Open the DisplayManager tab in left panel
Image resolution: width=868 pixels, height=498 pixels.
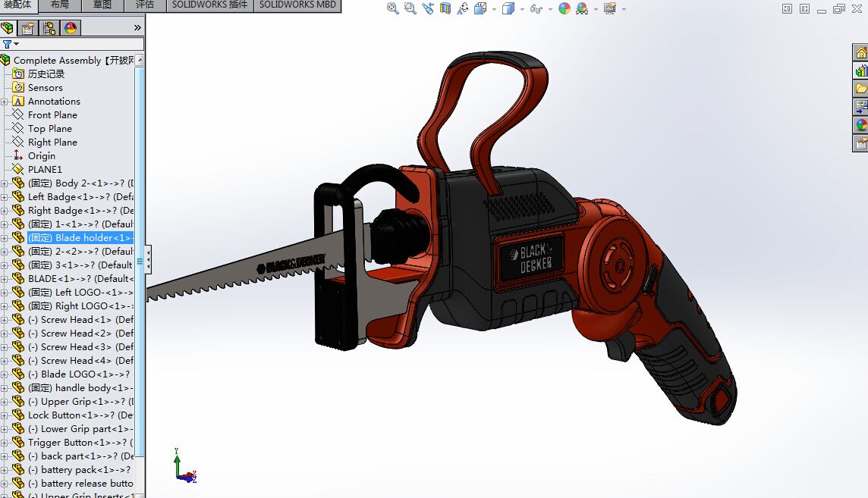click(x=71, y=28)
